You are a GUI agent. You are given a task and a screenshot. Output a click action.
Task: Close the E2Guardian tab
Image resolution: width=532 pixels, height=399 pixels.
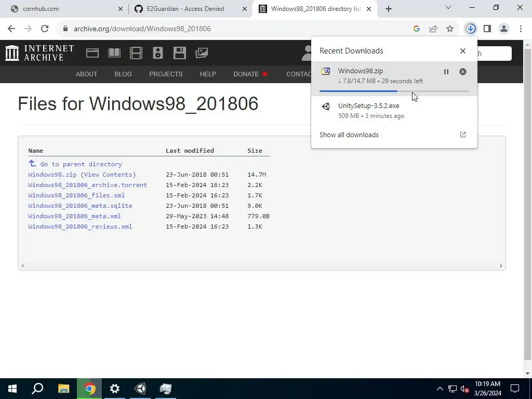click(245, 9)
